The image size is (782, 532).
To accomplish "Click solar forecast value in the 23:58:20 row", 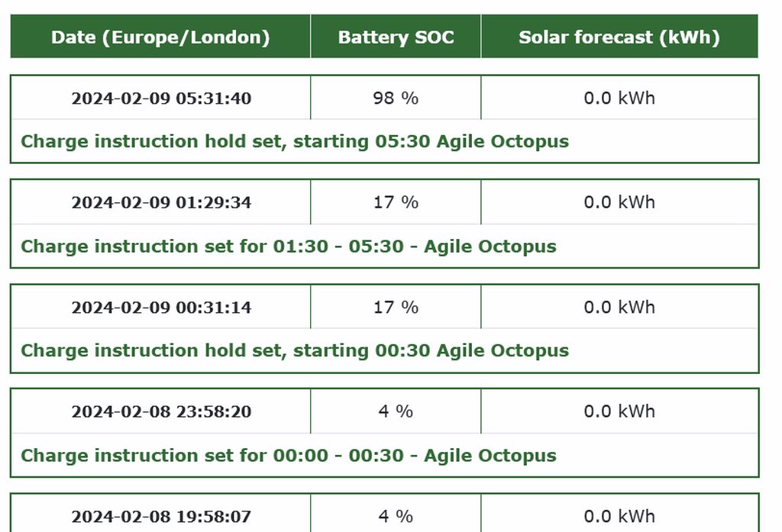I will 619,412.
